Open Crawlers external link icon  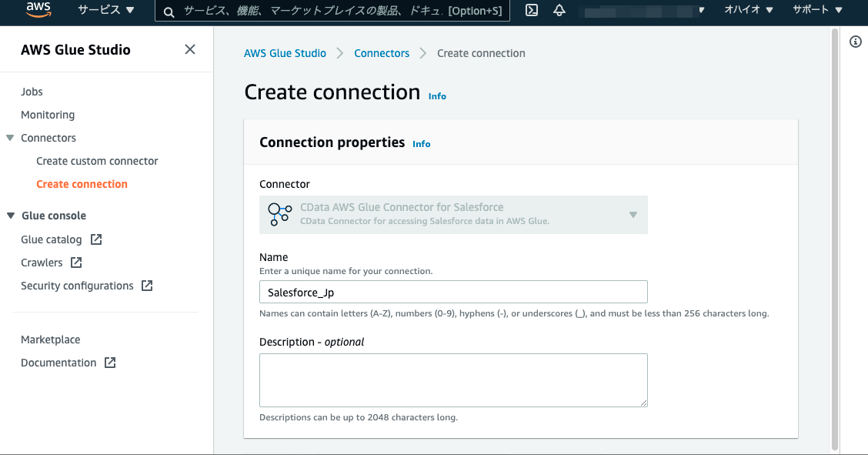[x=76, y=263]
